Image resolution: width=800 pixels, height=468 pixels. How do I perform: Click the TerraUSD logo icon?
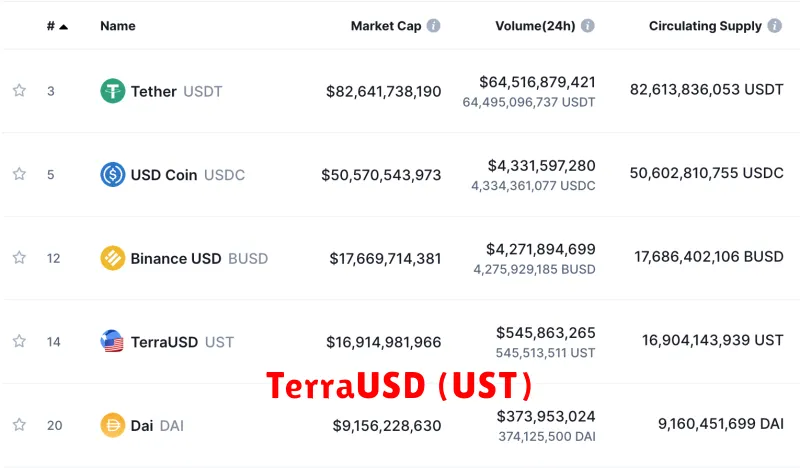coord(112,341)
